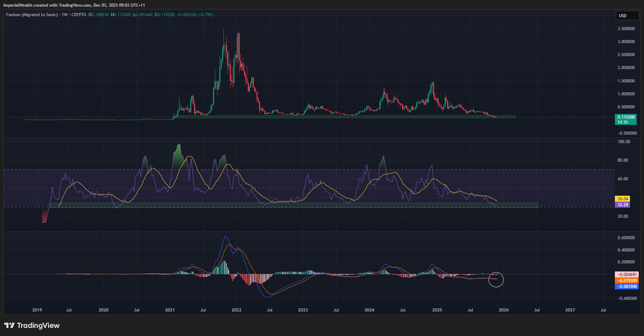Click the green 0.115200 current price label
Image resolution: width=644 pixels, height=336 pixels.
pos(626,117)
